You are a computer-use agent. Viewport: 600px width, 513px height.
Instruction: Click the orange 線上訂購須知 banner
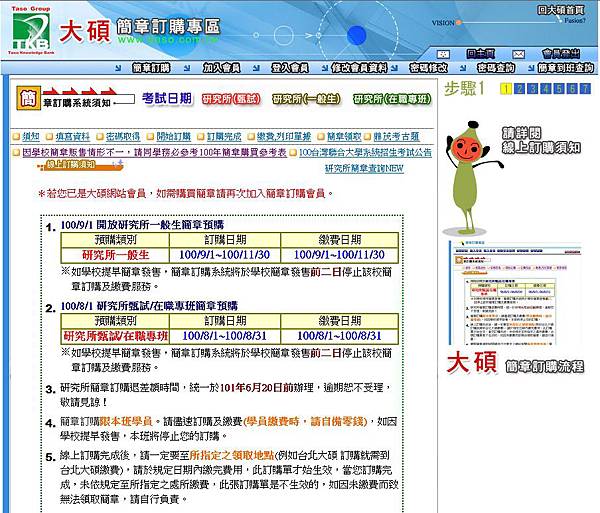[80, 165]
